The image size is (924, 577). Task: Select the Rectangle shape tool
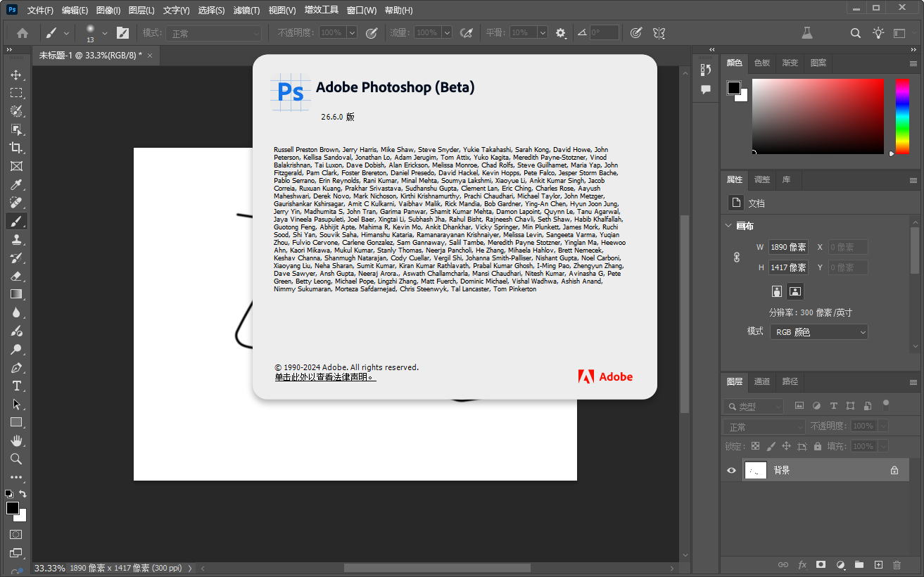point(16,422)
